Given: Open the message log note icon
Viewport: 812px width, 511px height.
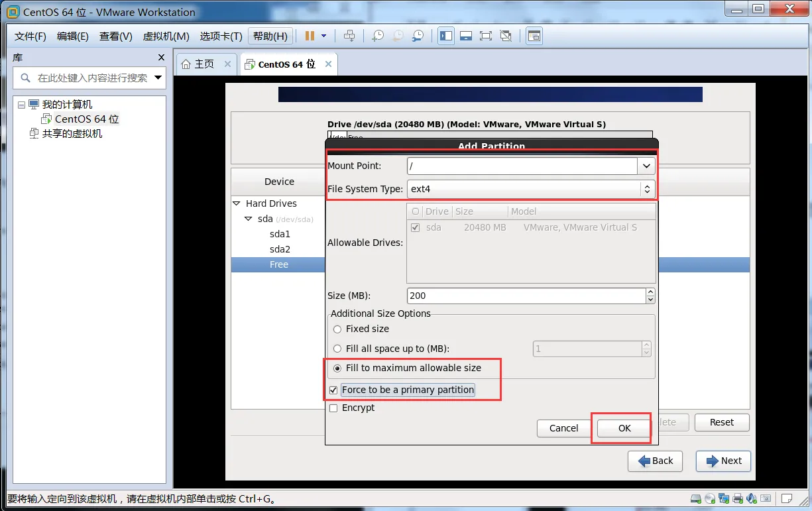Looking at the screenshot, I should click(x=786, y=498).
